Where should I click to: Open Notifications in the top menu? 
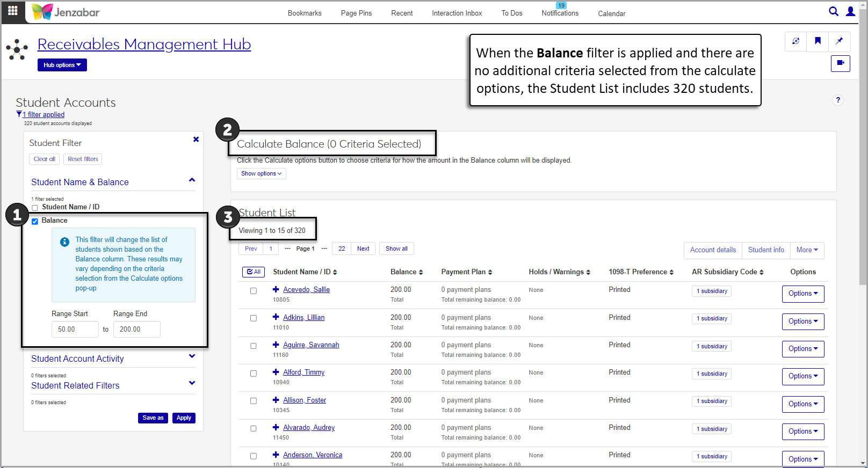(x=560, y=13)
